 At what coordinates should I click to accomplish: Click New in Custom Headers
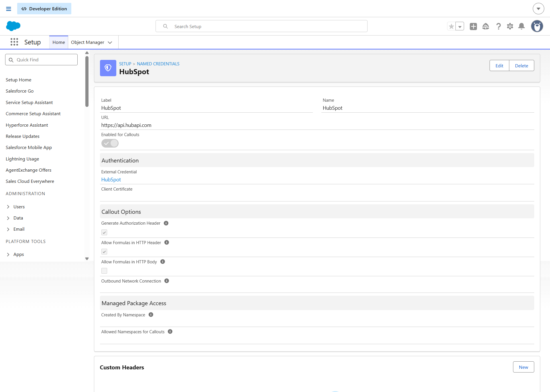[523, 367]
